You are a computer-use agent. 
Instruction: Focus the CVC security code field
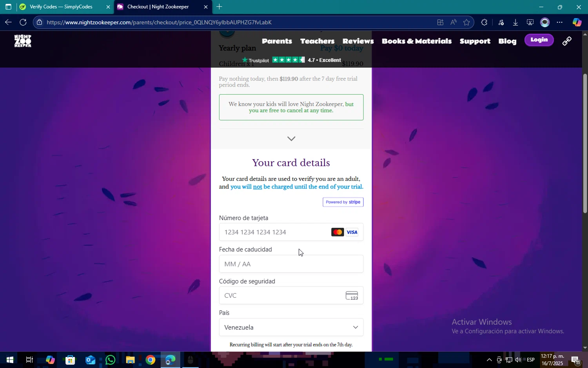pos(291,295)
